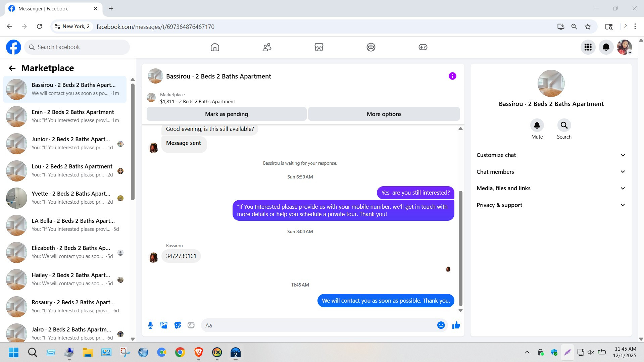Expand Privacy & support section
Screen dimensions: 644x362
pyautogui.click(x=551, y=205)
